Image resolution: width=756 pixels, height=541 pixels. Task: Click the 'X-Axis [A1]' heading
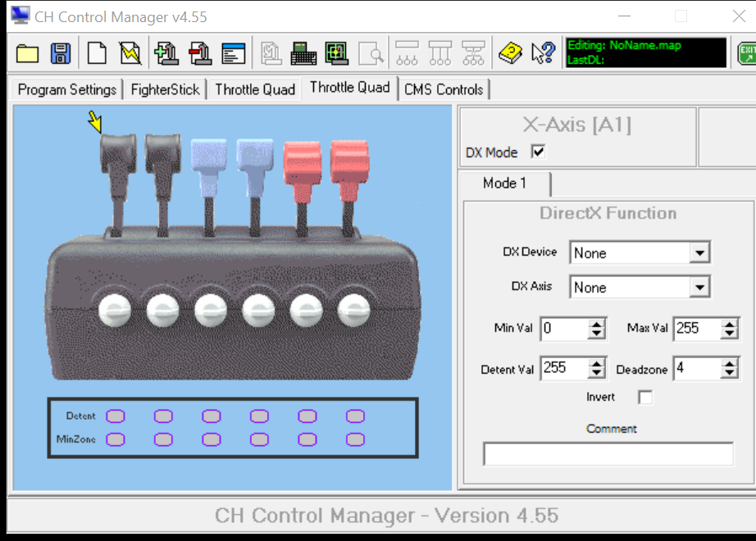576,125
